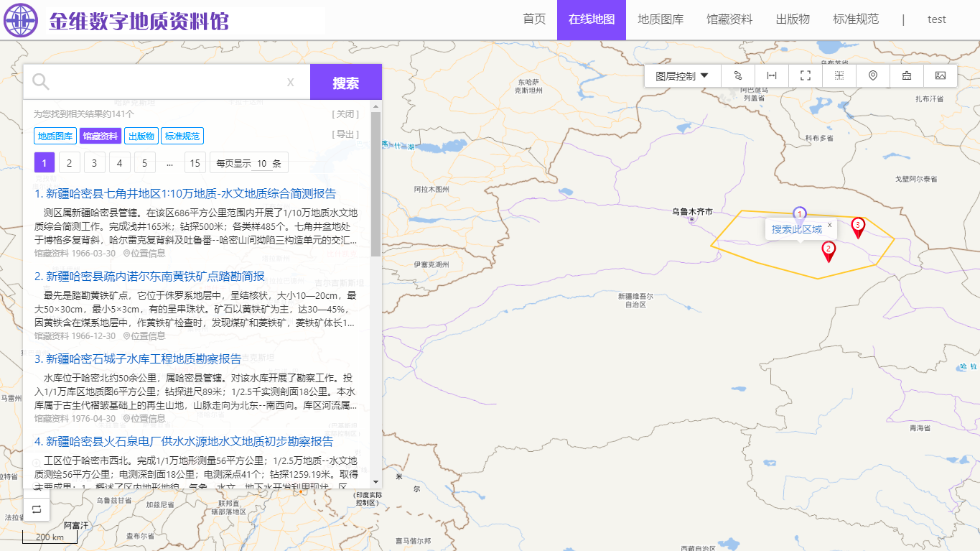Image resolution: width=980 pixels, height=551 pixels.
Task: Open the 馆藏资料 top menu
Action: tap(729, 19)
